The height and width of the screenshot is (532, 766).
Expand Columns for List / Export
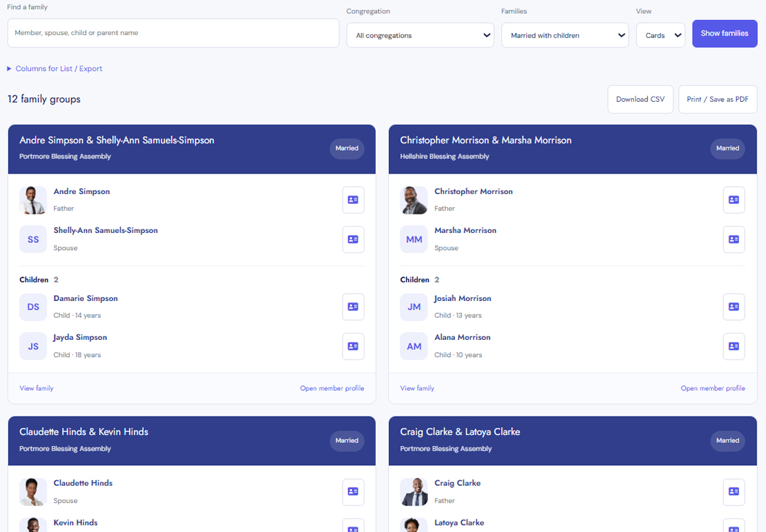(55, 69)
